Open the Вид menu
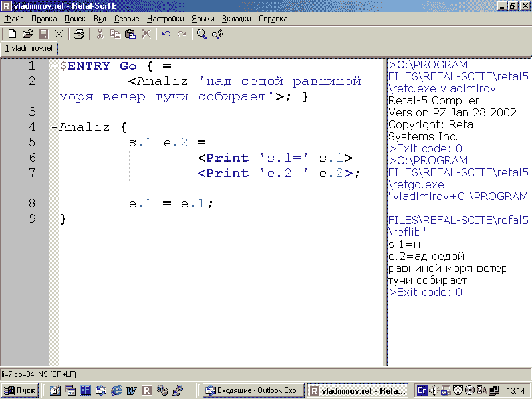 point(100,19)
